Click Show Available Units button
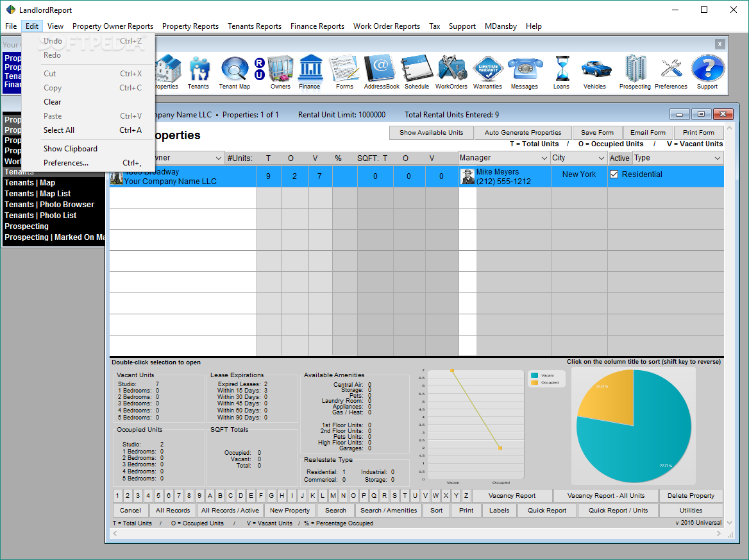Screen dimensions: 749x560 [432, 132]
